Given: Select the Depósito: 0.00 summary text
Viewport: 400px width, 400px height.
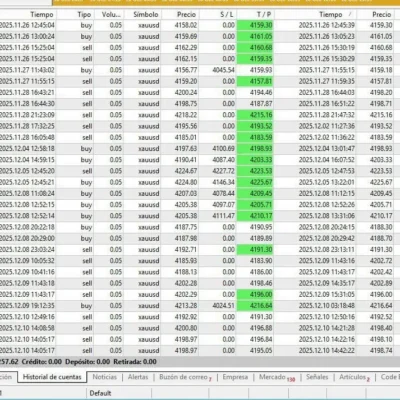Looking at the screenshot, I should [x=88, y=362].
